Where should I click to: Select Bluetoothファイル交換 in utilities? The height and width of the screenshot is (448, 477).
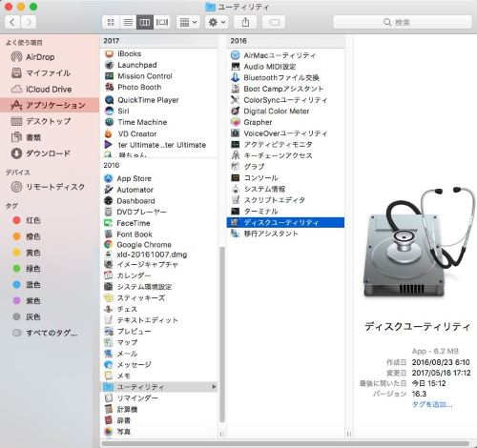click(x=285, y=78)
